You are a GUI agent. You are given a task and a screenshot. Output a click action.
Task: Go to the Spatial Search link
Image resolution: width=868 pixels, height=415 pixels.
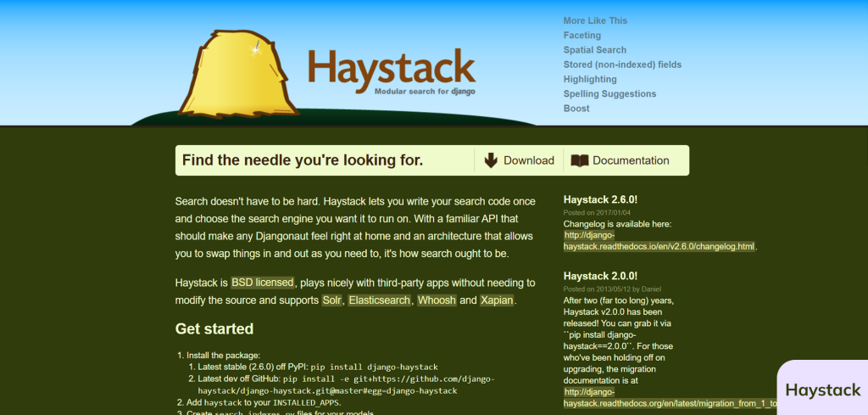pos(595,50)
